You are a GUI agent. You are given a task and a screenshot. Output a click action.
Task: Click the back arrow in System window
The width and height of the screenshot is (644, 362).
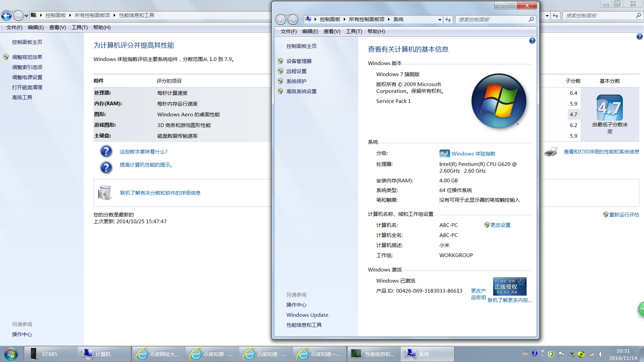[x=281, y=20]
